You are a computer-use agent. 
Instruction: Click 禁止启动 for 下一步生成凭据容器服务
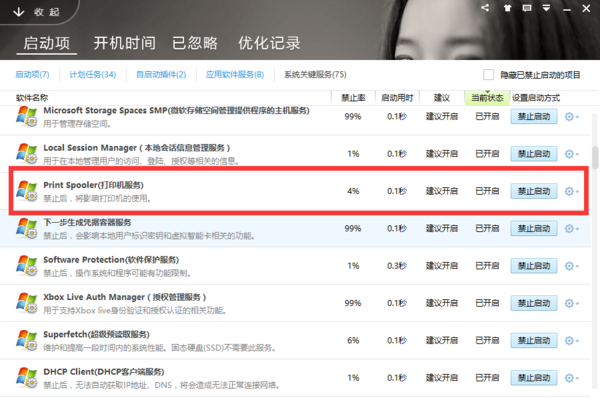click(x=534, y=229)
